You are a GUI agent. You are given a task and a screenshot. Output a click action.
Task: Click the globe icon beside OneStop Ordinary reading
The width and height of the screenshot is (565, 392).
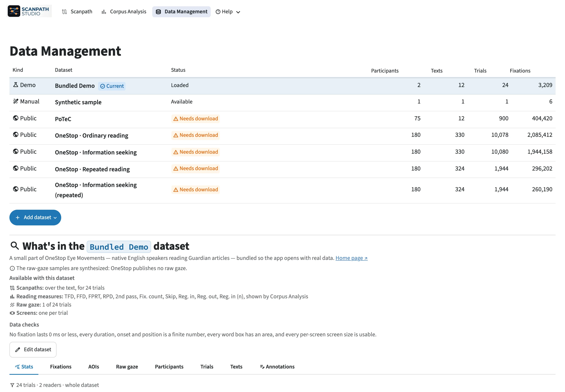tap(15, 135)
